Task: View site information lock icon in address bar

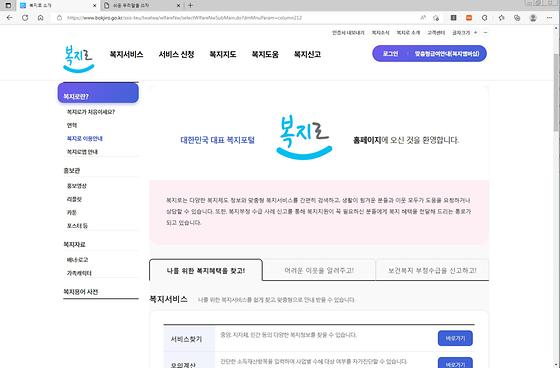Action: [x=59, y=18]
